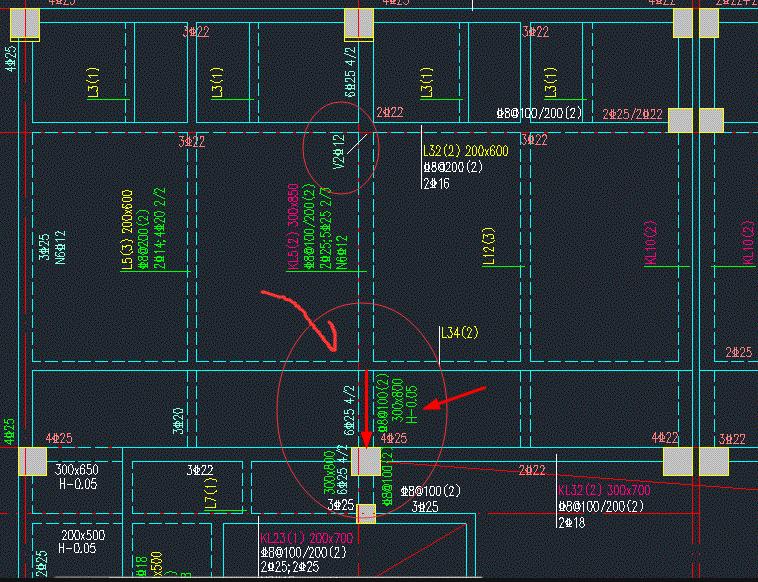758x582 pixels.
Task: Select the vertical 'L12(3)' beam label
Action: click(489, 246)
